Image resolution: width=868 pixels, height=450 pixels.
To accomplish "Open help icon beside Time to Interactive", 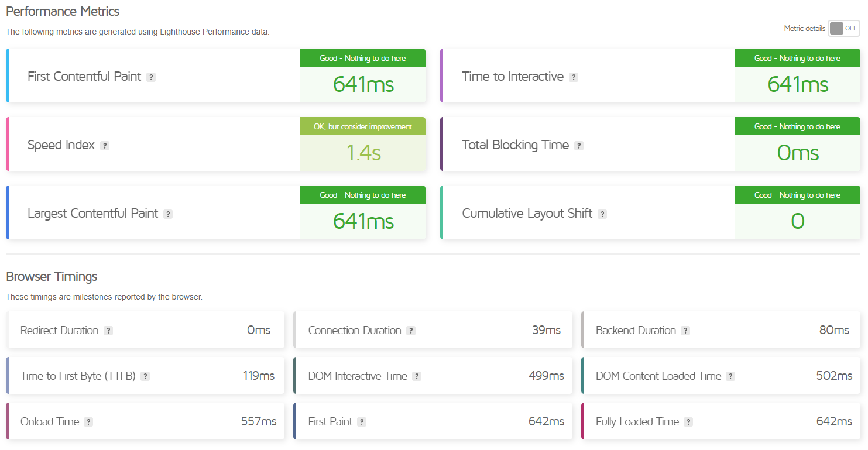I will [574, 77].
